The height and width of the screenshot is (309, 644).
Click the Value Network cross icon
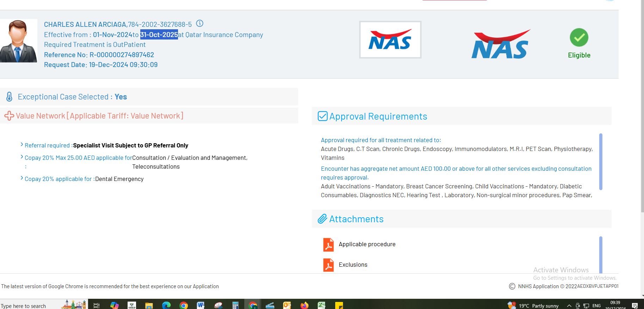tap(9, 116)
